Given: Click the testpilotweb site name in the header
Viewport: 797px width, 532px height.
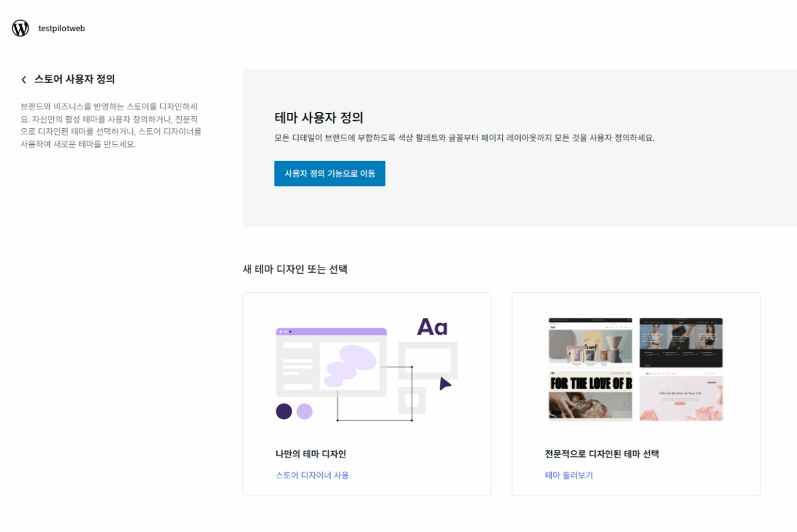Looking at the screenshot, I should (60, 28).
